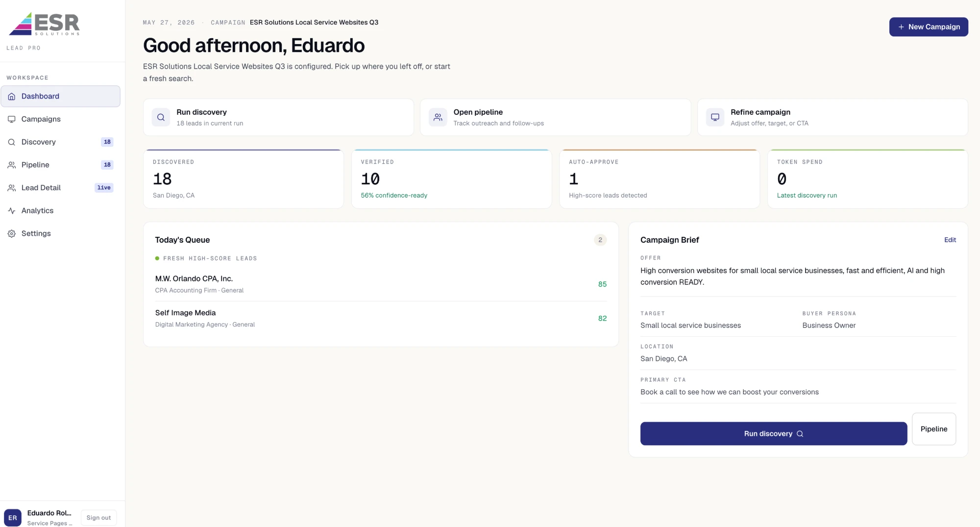Image resolution: width=980 pixels, height=527 pixels.
Task: Click the Business Owner buyer persona
Action: pos(829,326)
